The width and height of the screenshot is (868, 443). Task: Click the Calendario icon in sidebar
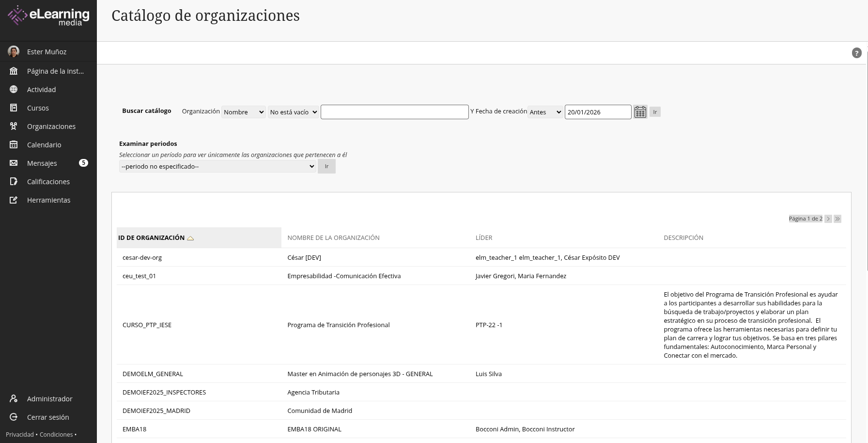click(x=14, y=144)
